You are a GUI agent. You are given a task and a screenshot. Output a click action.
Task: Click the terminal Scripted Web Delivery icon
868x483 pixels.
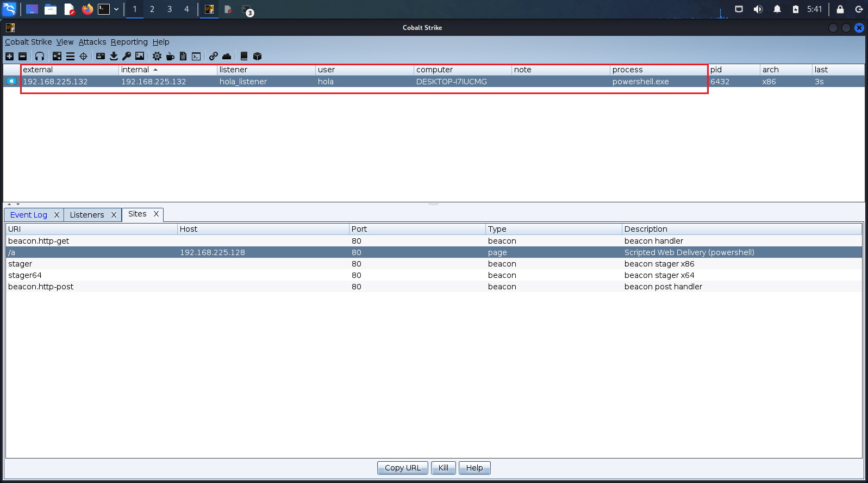click(196, 56)
